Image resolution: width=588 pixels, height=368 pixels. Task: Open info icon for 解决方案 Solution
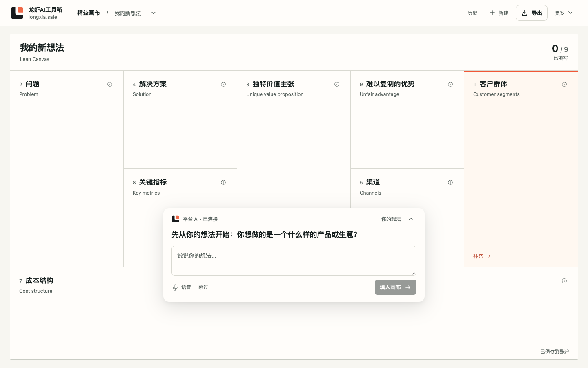[223, 84]
